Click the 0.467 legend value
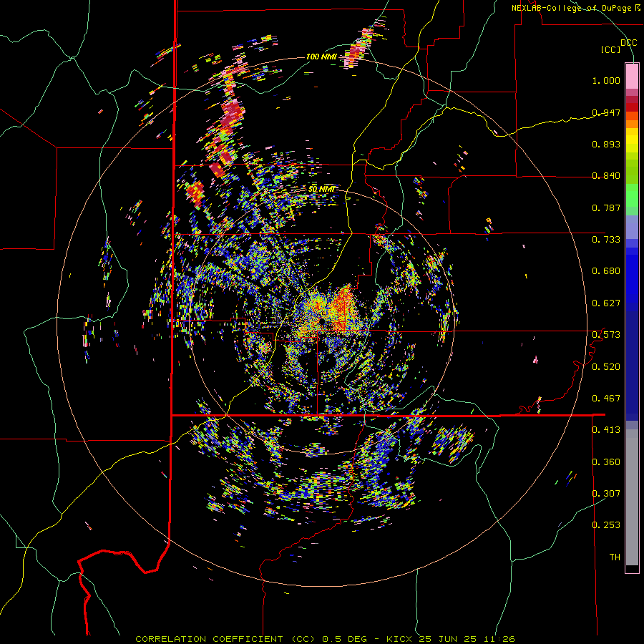 606,398
